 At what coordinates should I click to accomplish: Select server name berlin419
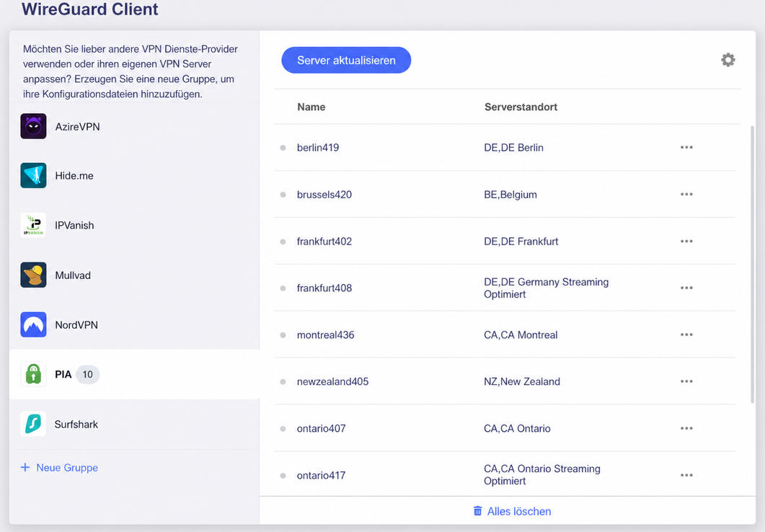(318, 147)
